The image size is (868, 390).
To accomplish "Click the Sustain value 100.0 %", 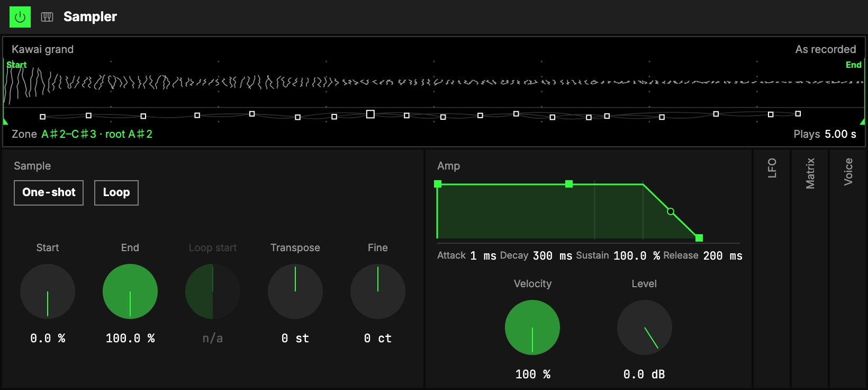I will pyautogui.click(x=637, y=256).
